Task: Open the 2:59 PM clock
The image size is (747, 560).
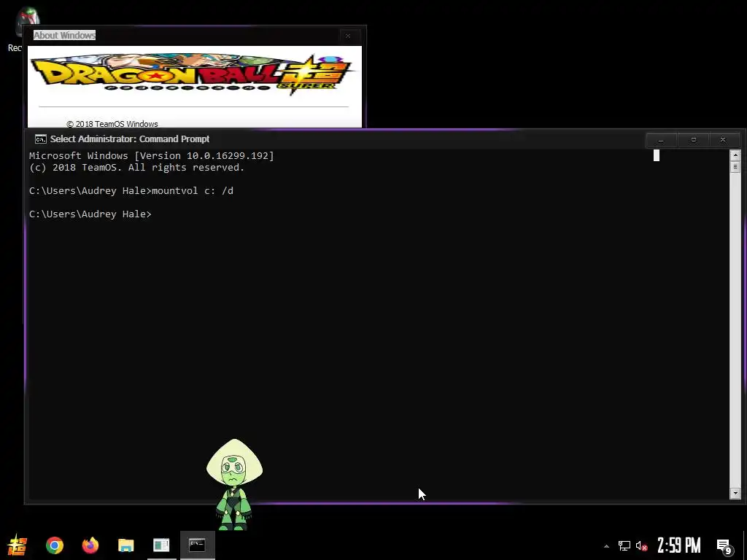Action: (679, 545)
